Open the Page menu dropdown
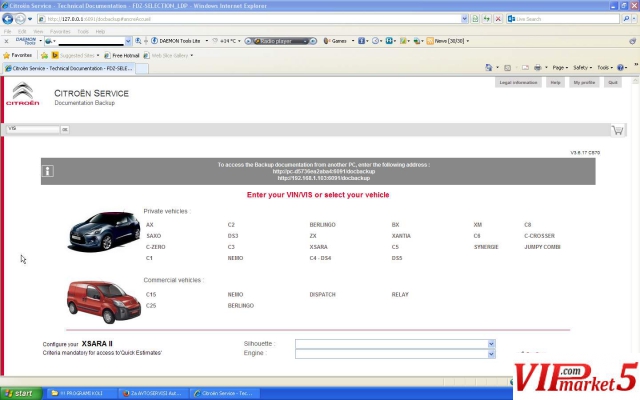This screenshot has height=400, width=640. click(560, 67)
